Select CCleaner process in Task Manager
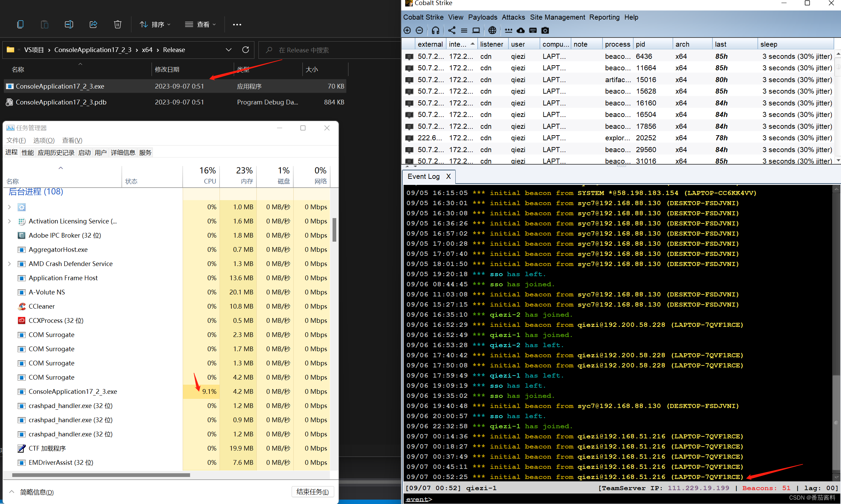 coord(166,306)
